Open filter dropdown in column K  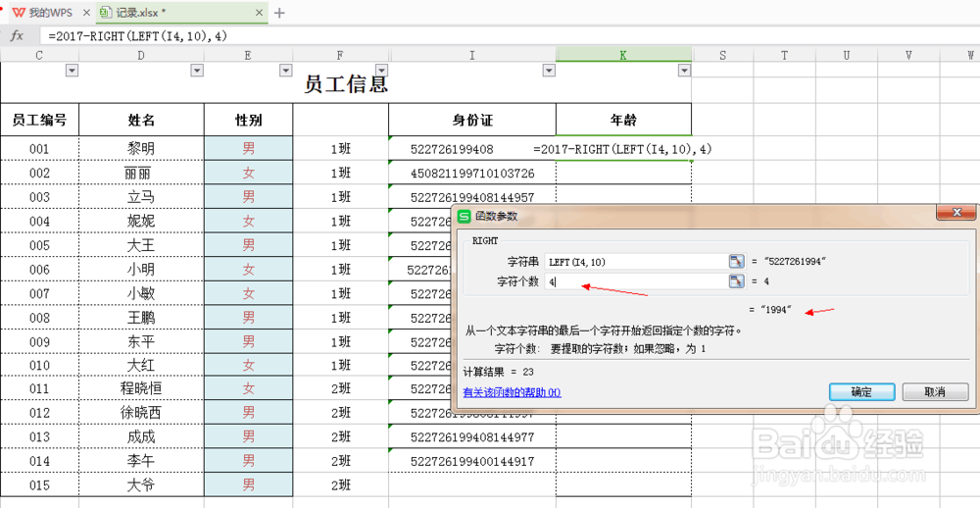[684, 71]
